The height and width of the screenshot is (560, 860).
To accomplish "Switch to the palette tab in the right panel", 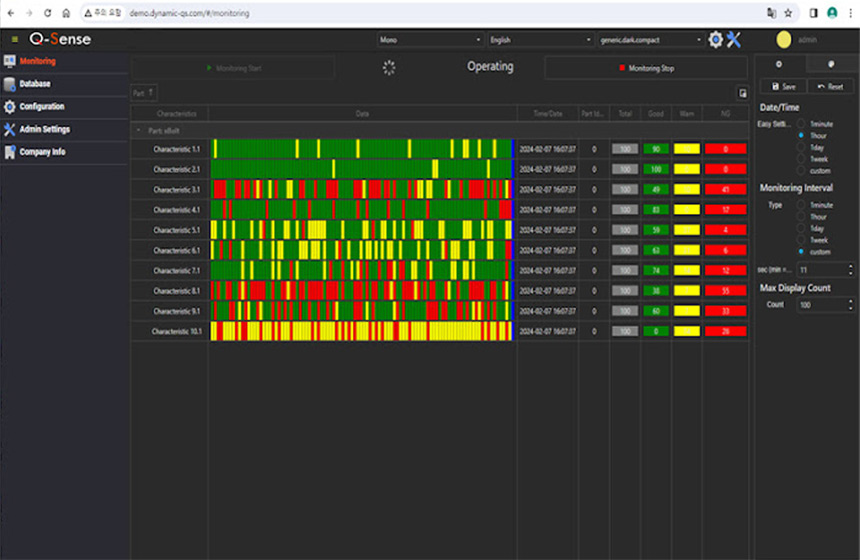I will 830,64.
